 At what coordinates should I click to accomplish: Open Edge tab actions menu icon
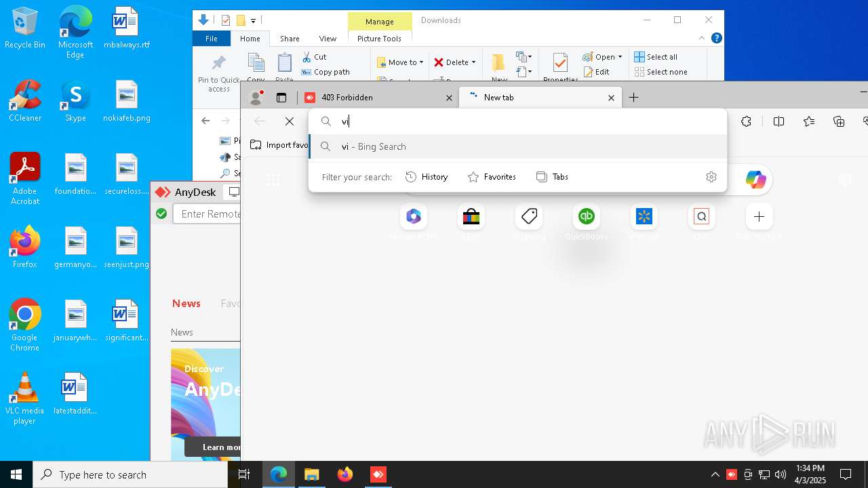tap(281, 98)
